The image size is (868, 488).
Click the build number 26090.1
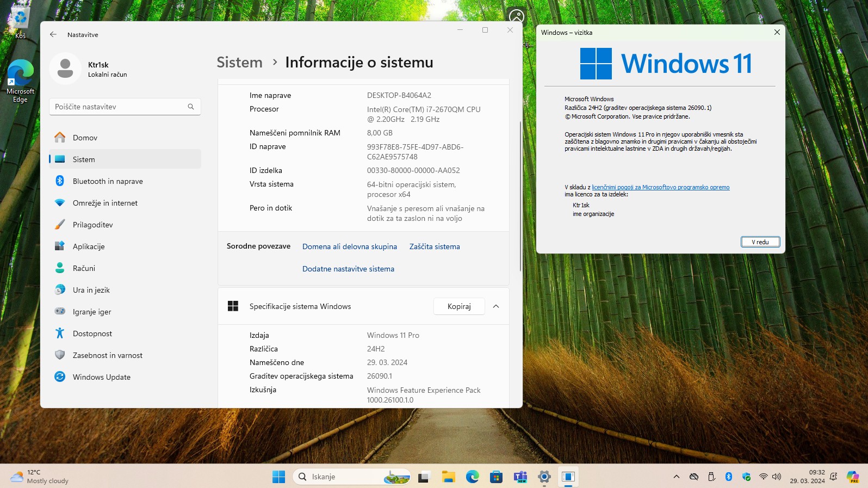[380, 376]
